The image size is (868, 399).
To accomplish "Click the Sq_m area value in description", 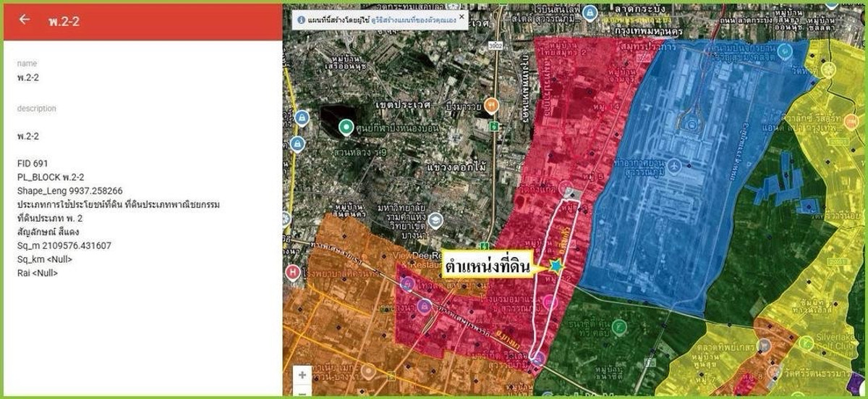I will (65, 245).
